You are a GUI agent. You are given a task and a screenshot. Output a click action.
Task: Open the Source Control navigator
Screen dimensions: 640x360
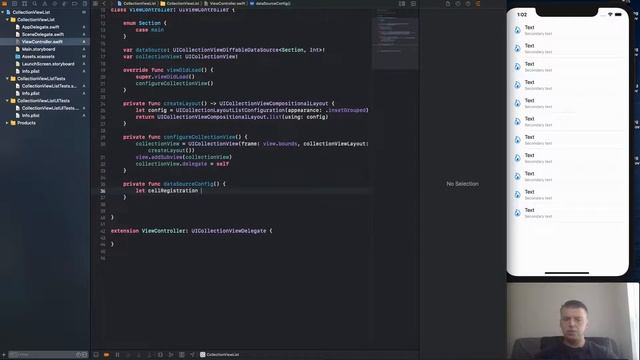click(14, 4)
